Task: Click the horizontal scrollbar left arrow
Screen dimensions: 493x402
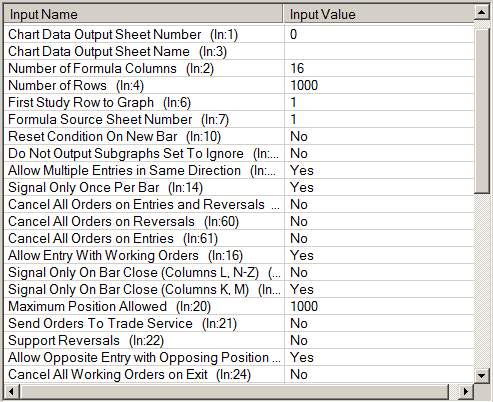Action: (x=11, y=391)
